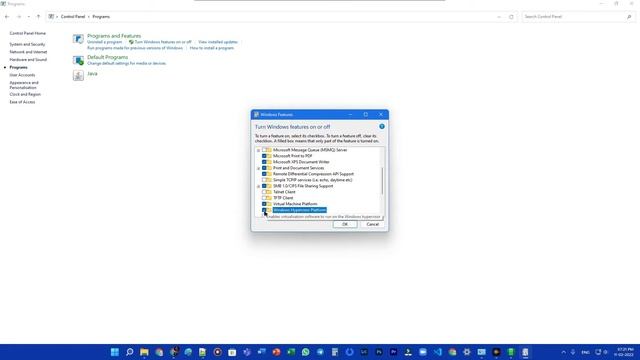Uncheck Microsoft Print to PDF checkbox
Viewport: 640px width, 360px height.
264,156
